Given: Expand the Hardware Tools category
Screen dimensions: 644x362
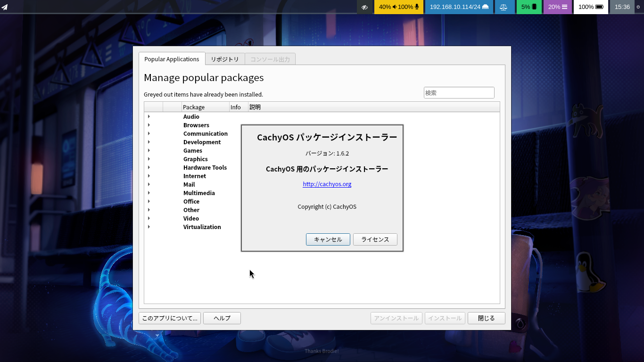Looking at the screenshot, I should [149, 167].
